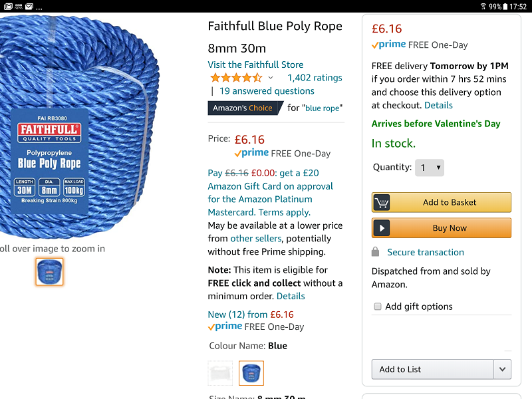This screenshot has width=532, height=399.
Task: Select the white colour variant swatch
Action: click(x=220, y=373)
